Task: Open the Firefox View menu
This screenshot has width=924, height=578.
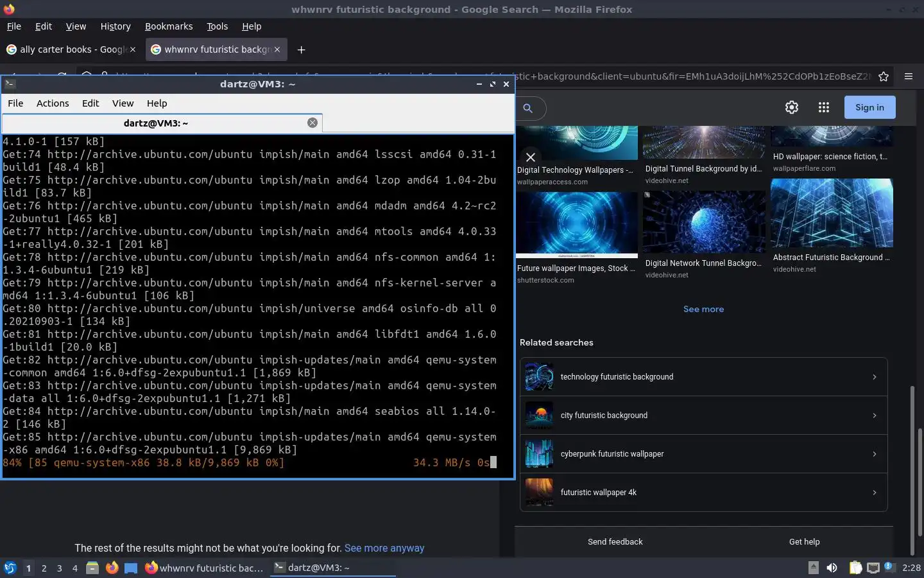Action: [x=76, y=26]
